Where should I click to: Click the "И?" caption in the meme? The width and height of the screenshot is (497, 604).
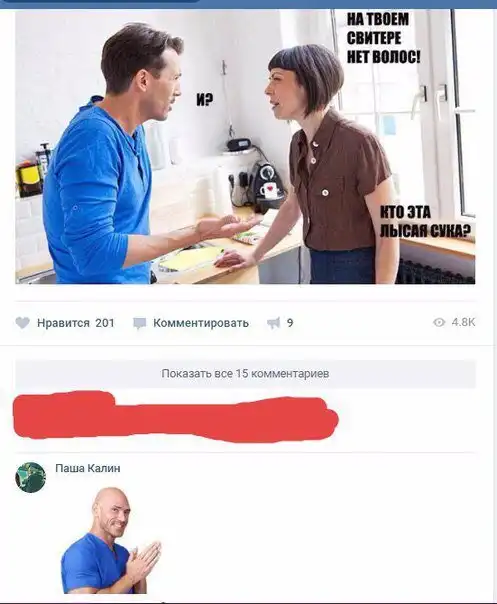click(x=205, y=100)
